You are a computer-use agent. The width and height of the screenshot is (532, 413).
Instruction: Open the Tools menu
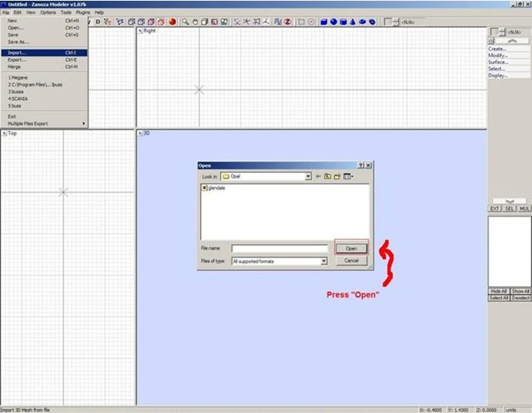[65, 12]
